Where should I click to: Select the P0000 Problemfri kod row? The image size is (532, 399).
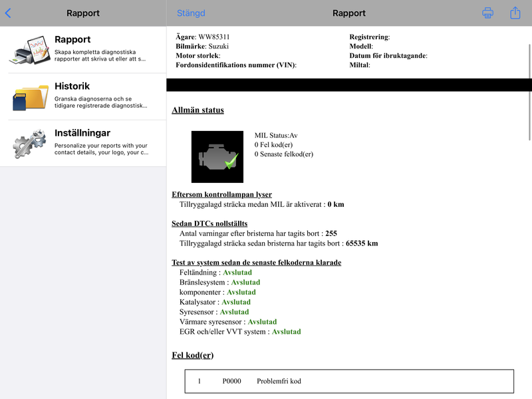349,381
